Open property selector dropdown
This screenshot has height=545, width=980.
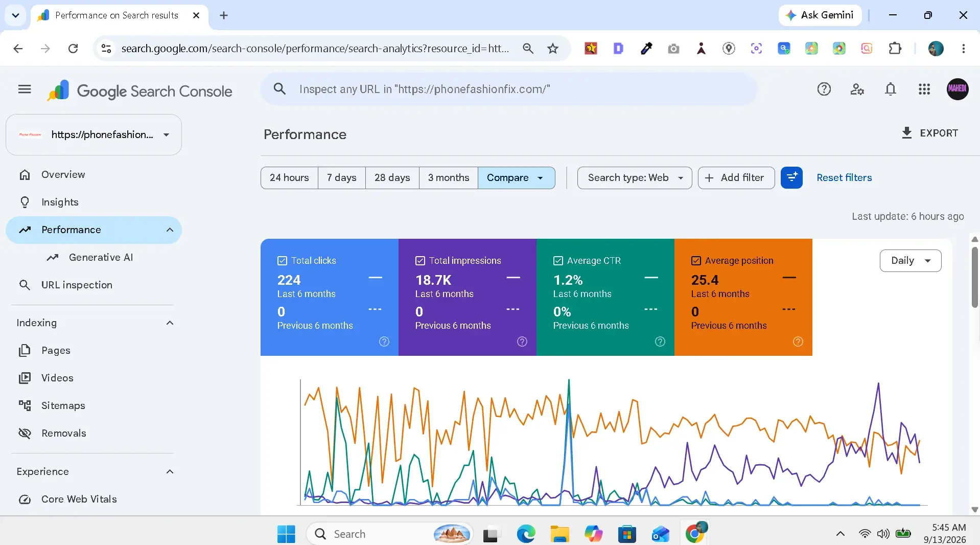(94, 134)
